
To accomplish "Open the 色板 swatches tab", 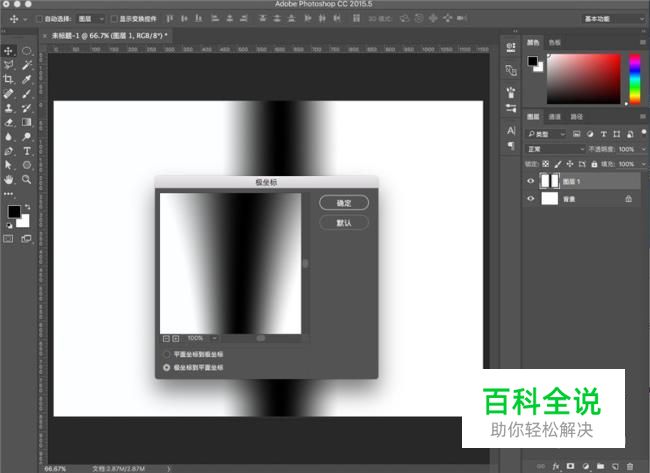I will (x=555, y=42).
